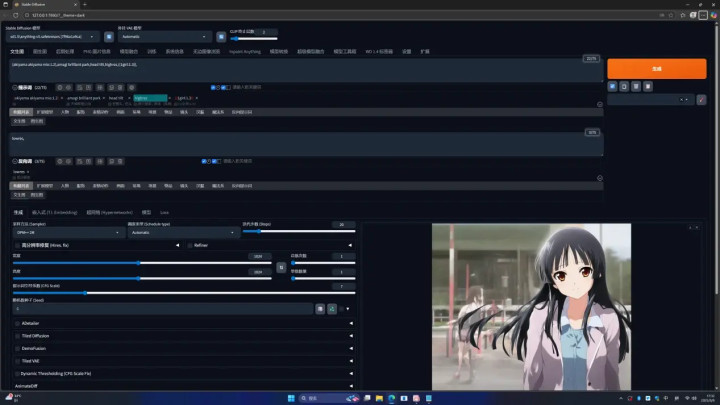Open the 设置 (Settings) tab

(406, 51)
